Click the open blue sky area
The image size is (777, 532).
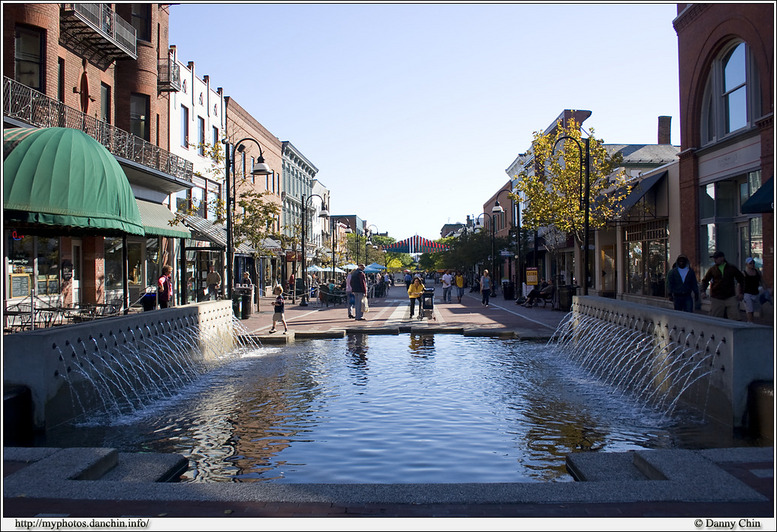420,100
